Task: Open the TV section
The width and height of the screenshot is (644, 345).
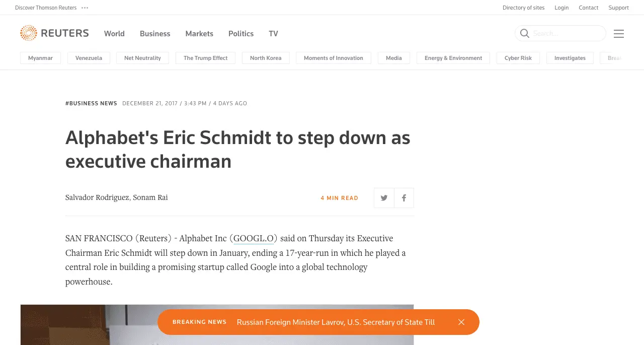Action: coord(273,34)
